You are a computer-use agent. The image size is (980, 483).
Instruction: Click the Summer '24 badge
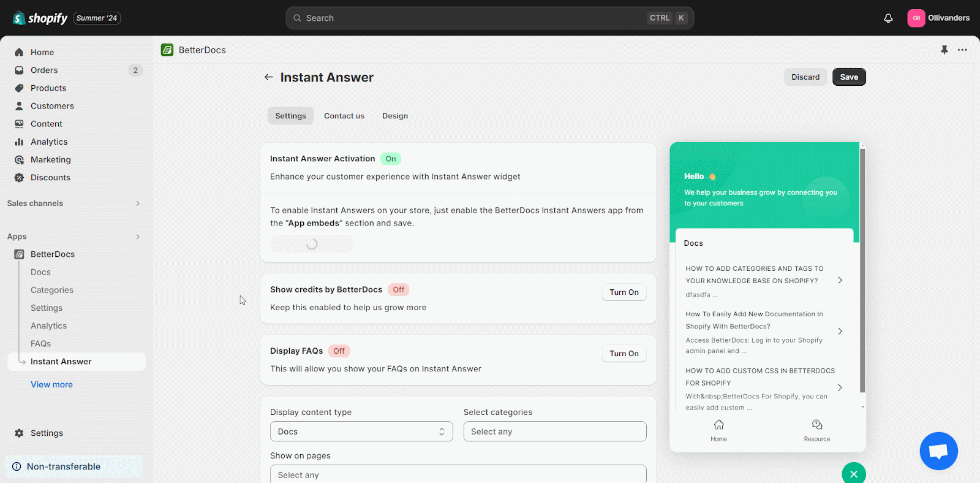coord(97,18)
